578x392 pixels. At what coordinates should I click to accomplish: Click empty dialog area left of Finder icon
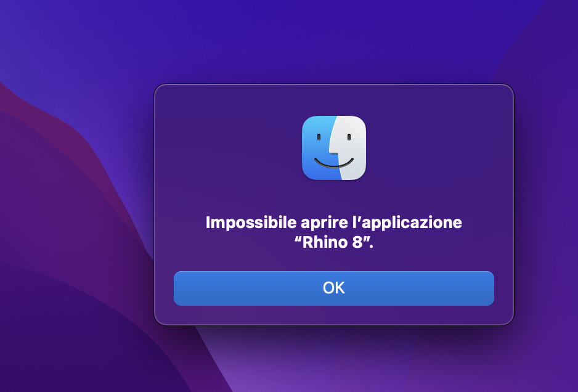pos(229,147)
